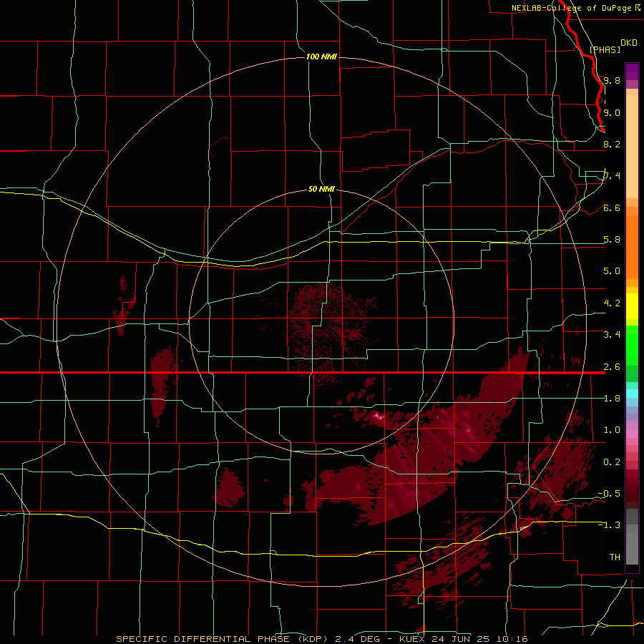Viewport: 644px width, 644px height.
Task: Click the bright pink KDP core inside the 50 NMI ring
Action: [x=378, y=416]
